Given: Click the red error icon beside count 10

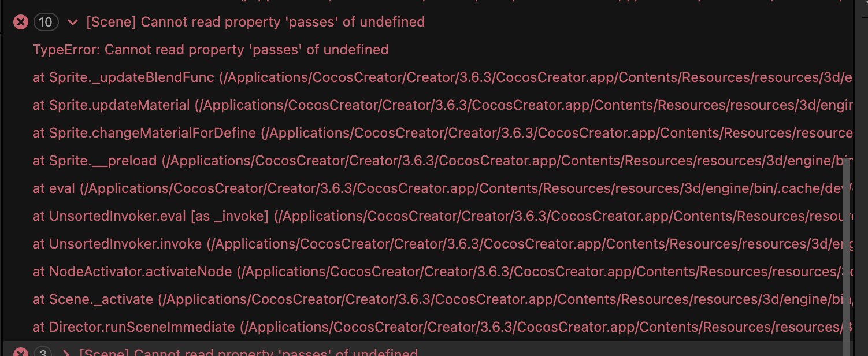Looking at the screenshot, I should coord(21,23).
